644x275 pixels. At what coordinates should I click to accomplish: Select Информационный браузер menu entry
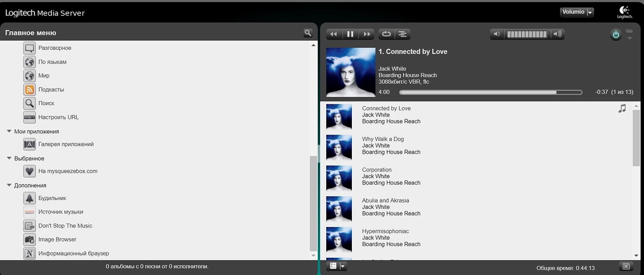click(73, 254)
